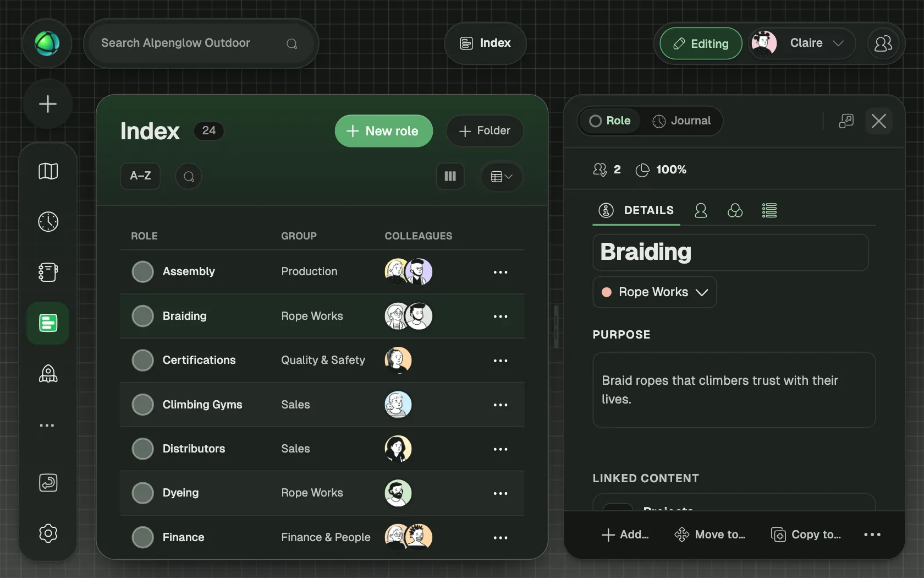The image size is (924, 578).
Task: Select the Dyeing role circle
Action: pos(142,493)
